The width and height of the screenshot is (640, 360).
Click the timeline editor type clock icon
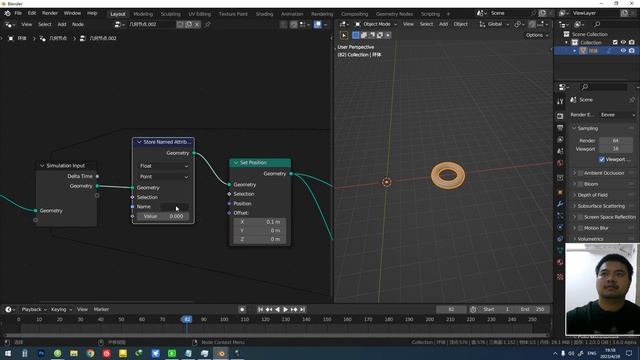click(9, 309)
